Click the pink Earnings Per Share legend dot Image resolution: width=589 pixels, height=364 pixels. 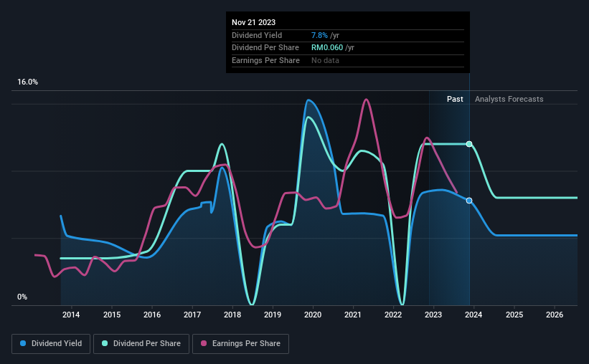(x=204, y=343)
